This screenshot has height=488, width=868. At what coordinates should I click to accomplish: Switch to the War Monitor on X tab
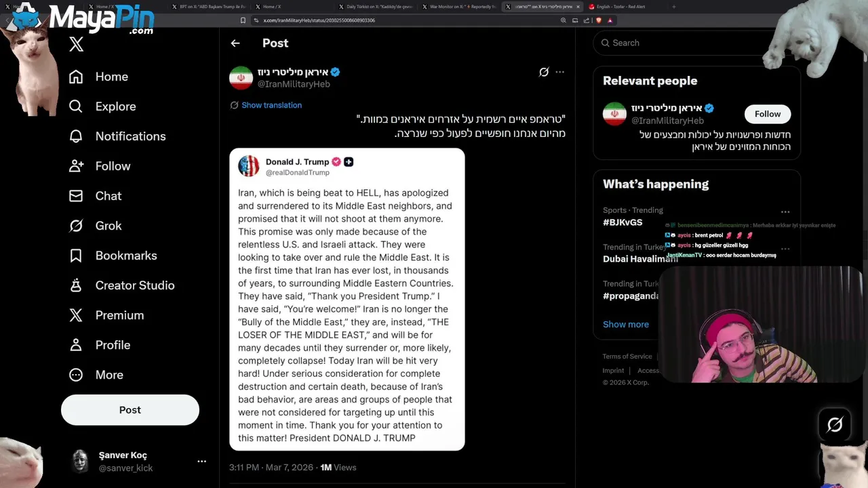[x=458, y=7]
